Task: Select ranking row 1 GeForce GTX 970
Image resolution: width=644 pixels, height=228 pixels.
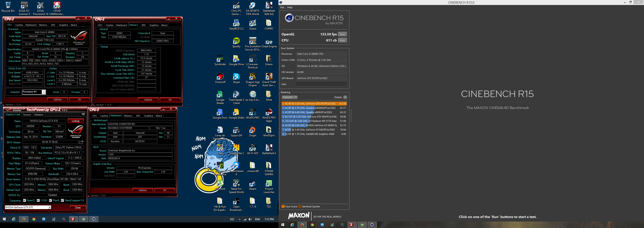Action: [x=314, y=104]
